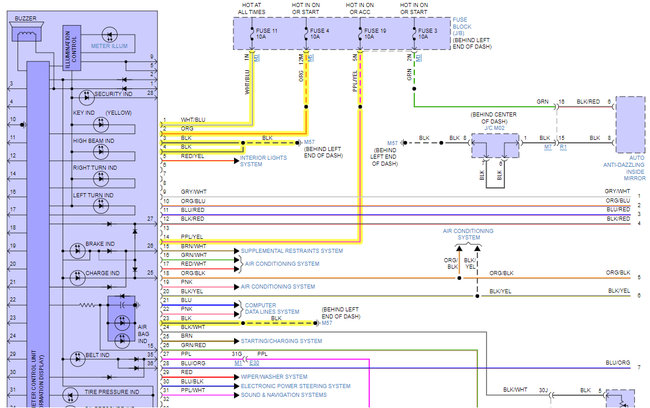This screenshot has height=408, width=650.
Task: Click the PPL/WHT label at pin 31
Action: coord(193,390)
